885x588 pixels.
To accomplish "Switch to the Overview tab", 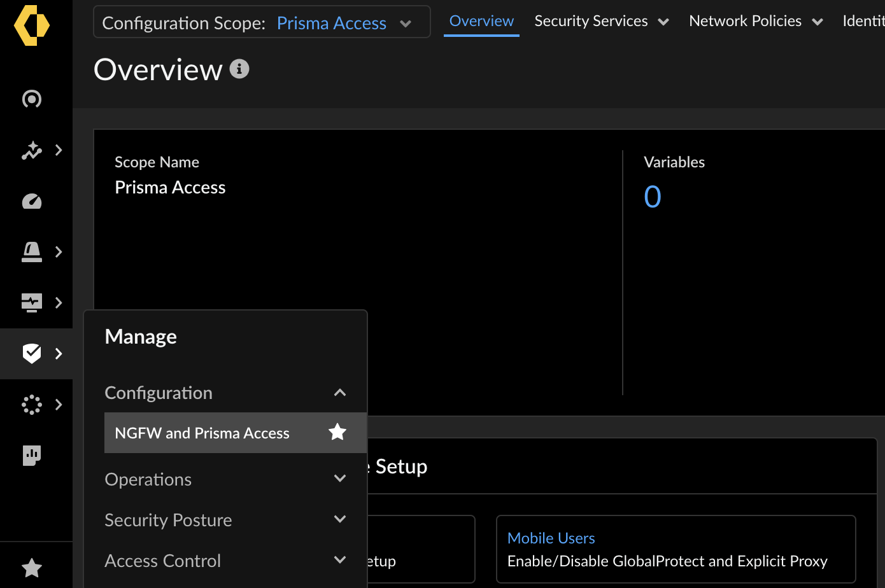I will [481, 22].
